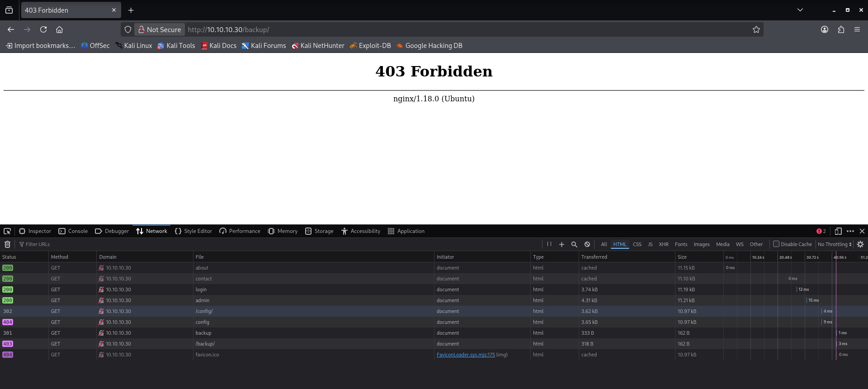This screenshot has width=868, height=389.
Task: Toggle the CSS request filter
Action: pos(637,244)
